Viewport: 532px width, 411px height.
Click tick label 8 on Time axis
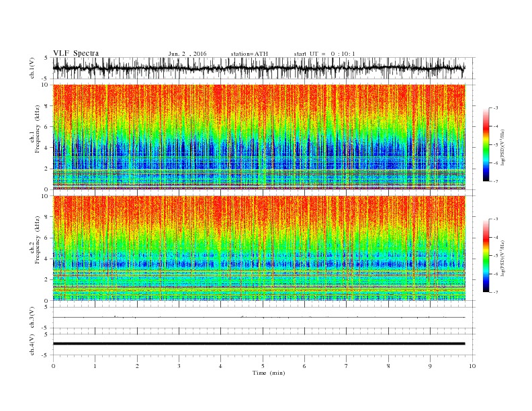coord(388,366)
